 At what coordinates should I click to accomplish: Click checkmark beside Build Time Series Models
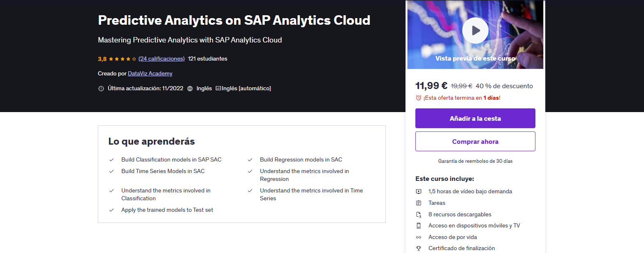tap(111, 171)
